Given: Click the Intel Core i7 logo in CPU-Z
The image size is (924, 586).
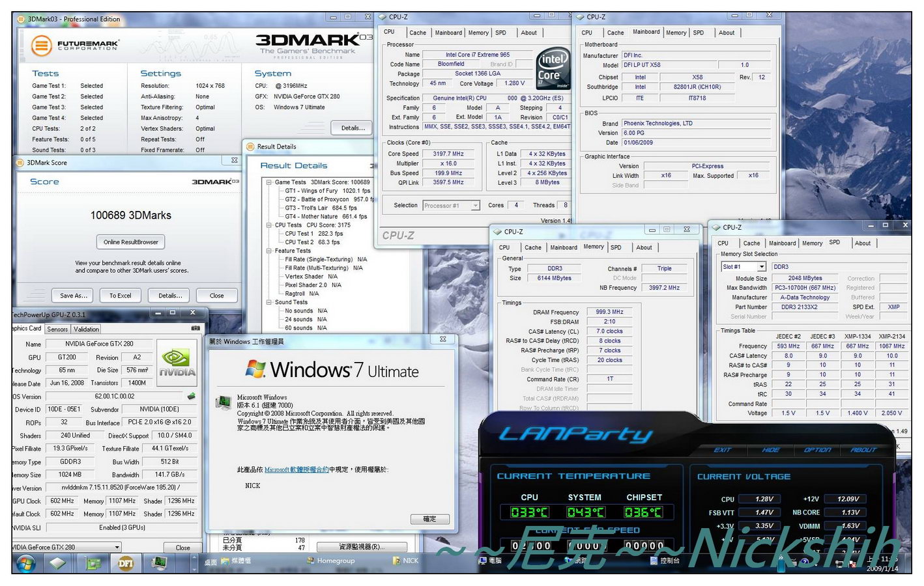Looking at the screenshot, I should (553, 69).
